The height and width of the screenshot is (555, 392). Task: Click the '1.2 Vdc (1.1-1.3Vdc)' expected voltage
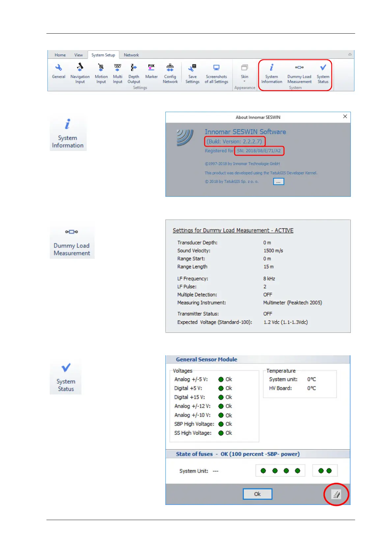tap(286, 322)
